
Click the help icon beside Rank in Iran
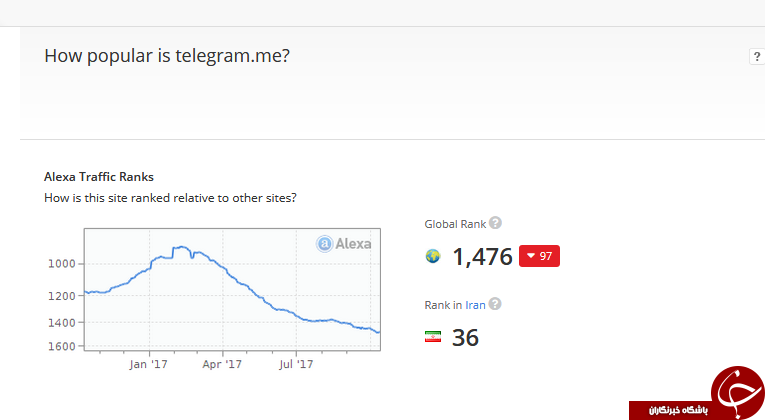[x=495, y=304]
